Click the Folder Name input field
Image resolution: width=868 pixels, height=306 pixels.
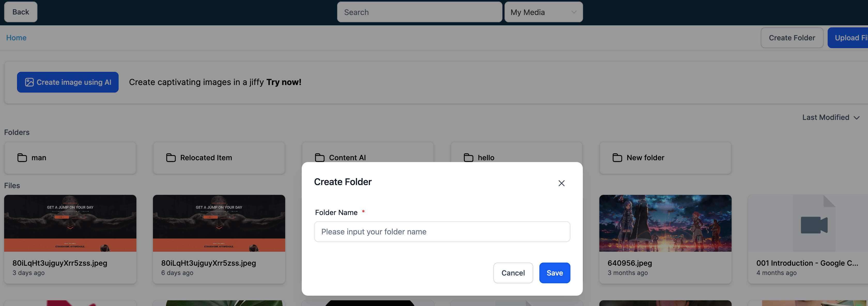click(x=442, y=231)
